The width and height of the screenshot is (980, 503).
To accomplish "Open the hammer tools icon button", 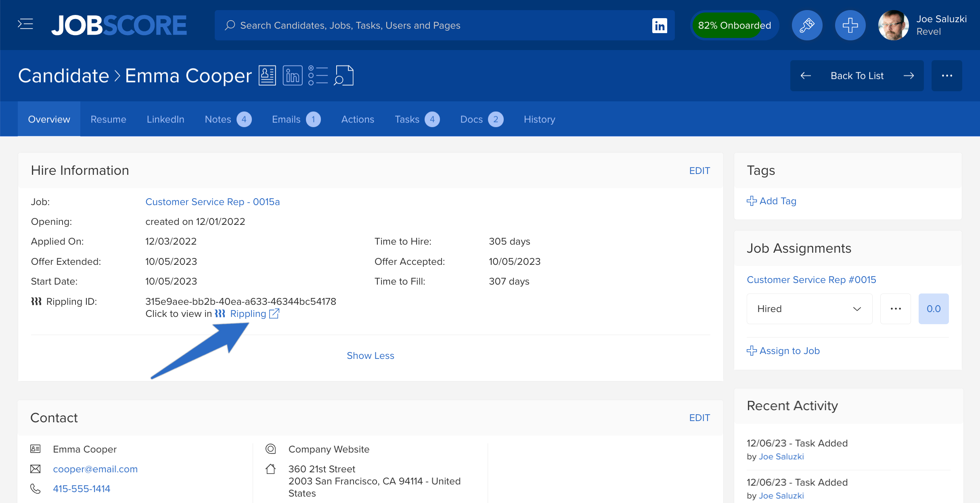I will (807, 25).
